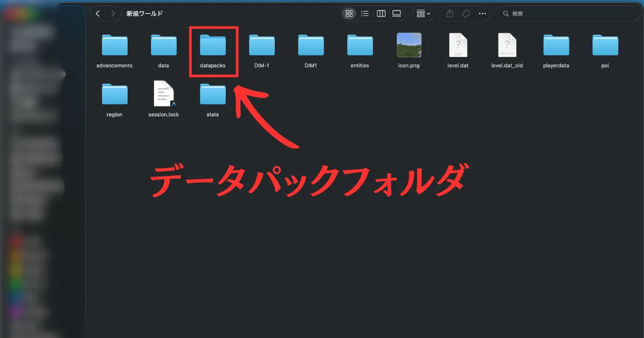Screen dimensions: 644x338
Task: Select the session.lock document
Action: pyautogui.click(x=164, y=94)
